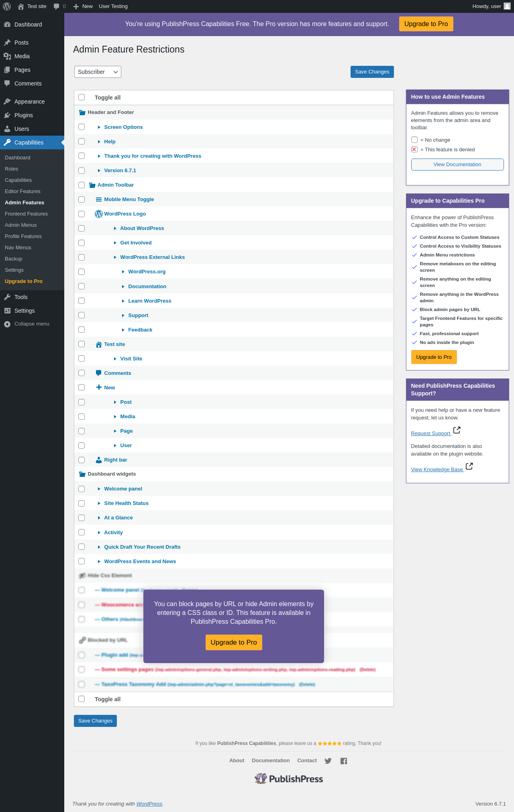The width and height of the screenshot is (514, 812).
Task: Click the Header and Footer folder icon
Action: pyautogui.click(x=82, y=112)
